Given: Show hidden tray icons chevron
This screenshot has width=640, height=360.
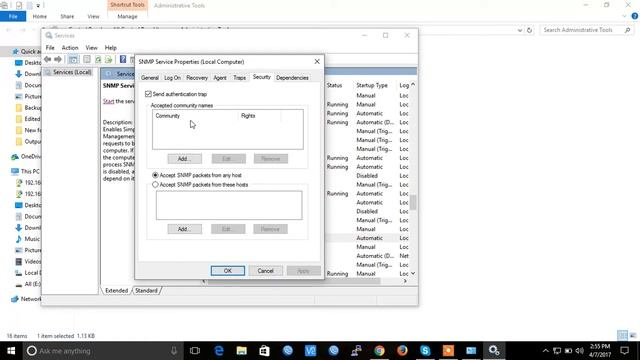Looking at the screenshot, I should 546,351.
